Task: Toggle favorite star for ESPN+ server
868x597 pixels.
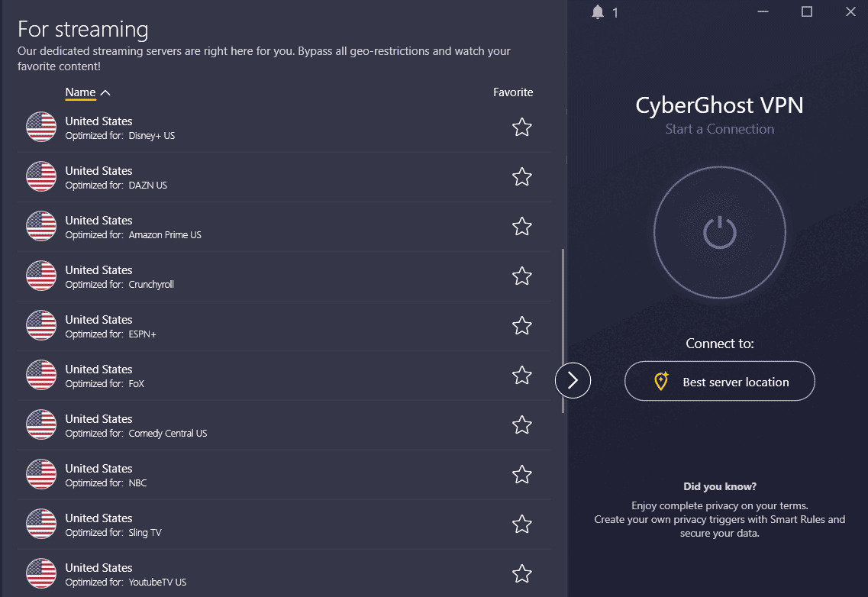Action: (522, 326)
